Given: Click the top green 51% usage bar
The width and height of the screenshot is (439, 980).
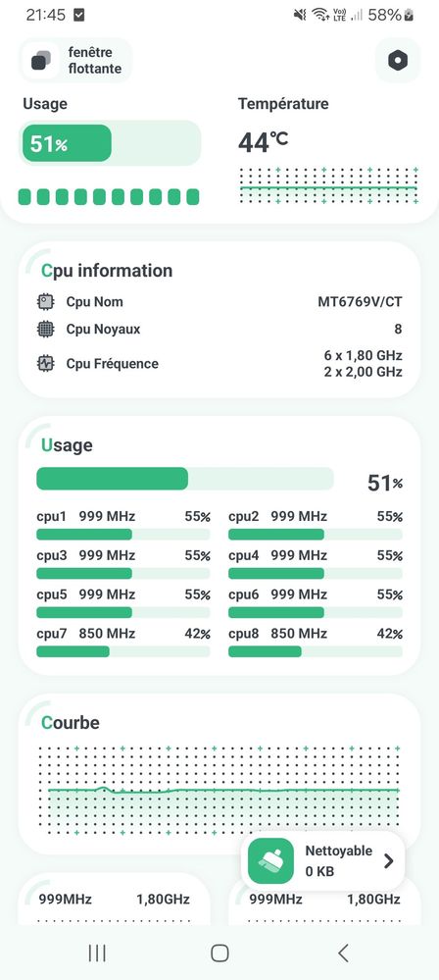Looking at the screenshot, I should (110, 144).
